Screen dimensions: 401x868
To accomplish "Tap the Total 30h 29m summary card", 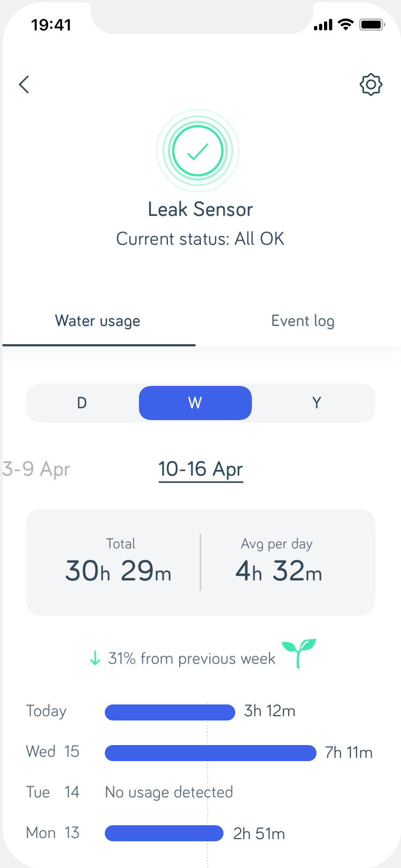I will [x=118, y=562].
